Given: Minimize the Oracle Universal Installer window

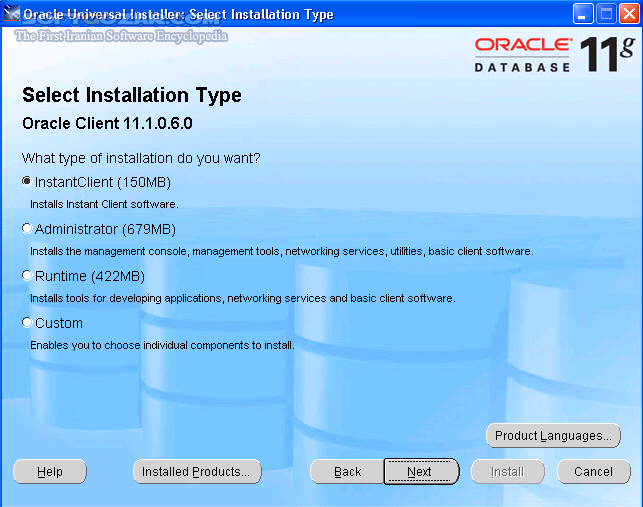Looking at the screenshot, I should click(583, 14).
